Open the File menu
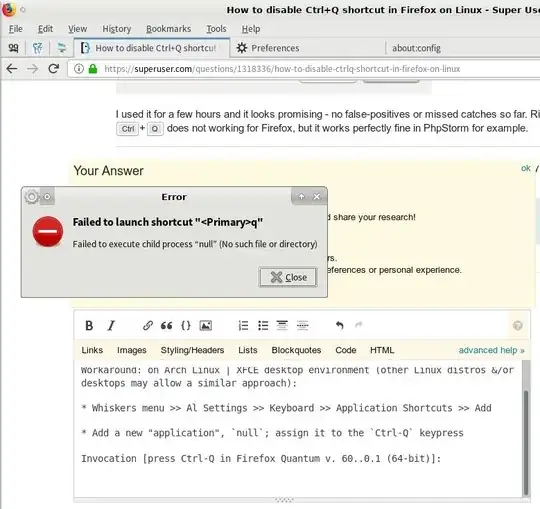 tap(15, 29)
